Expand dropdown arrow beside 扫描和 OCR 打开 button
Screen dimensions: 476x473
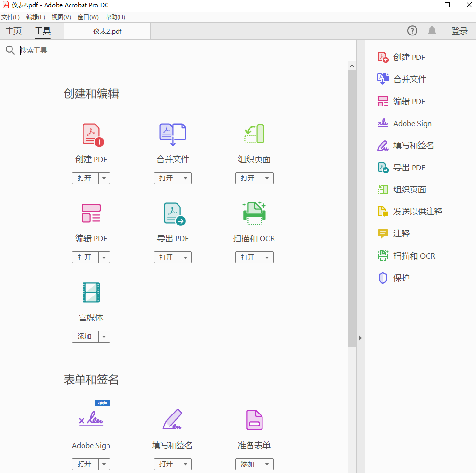pos(267,257)
